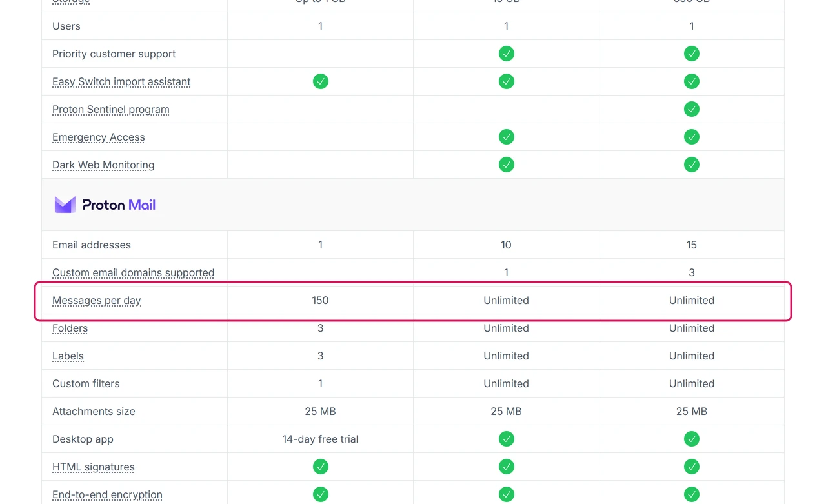Image resolution: width=826 pixels, height=504 pixels.
Task: Click the "1" value in Custom filters row
Action: [x=320, y=383]
